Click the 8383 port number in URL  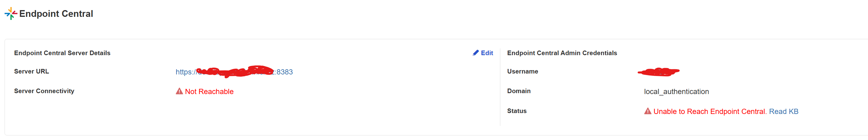click(x=285, y=72)
